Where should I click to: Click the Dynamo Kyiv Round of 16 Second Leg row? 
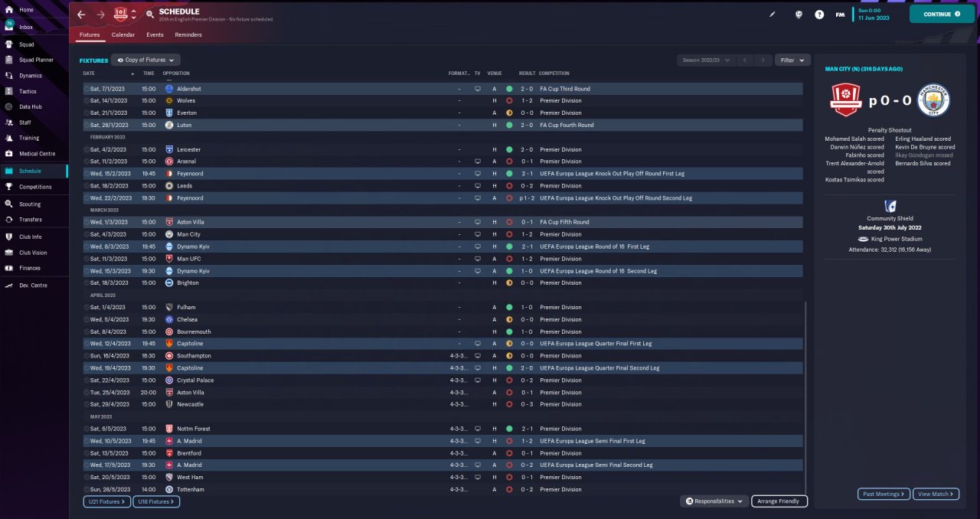point(443,271)
